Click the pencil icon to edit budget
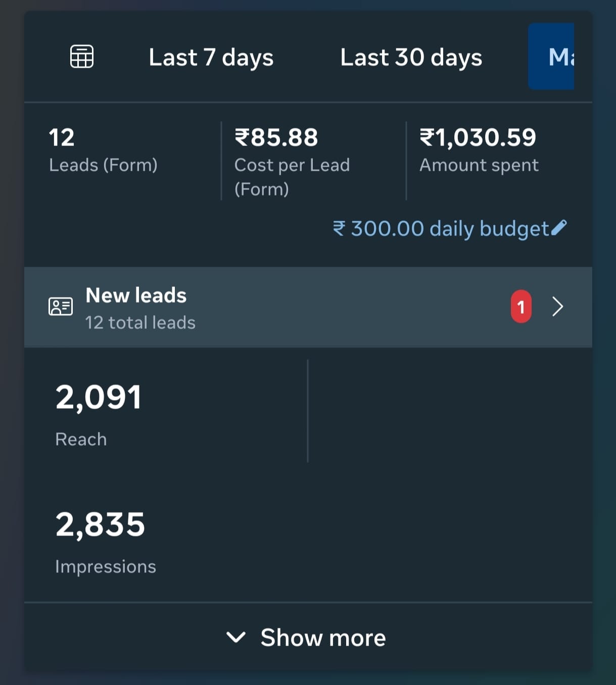Viewport: 616px width, 685px height. 559,228
